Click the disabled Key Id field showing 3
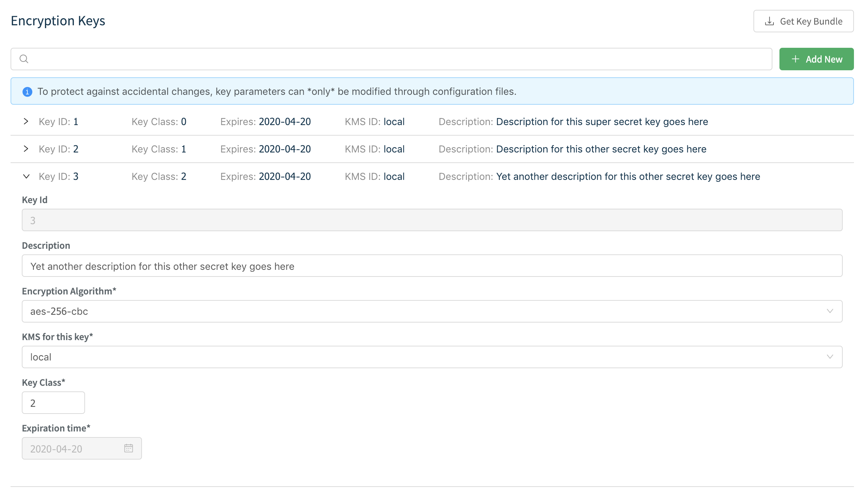Screen dimensions: 868x494 [422, 220]
